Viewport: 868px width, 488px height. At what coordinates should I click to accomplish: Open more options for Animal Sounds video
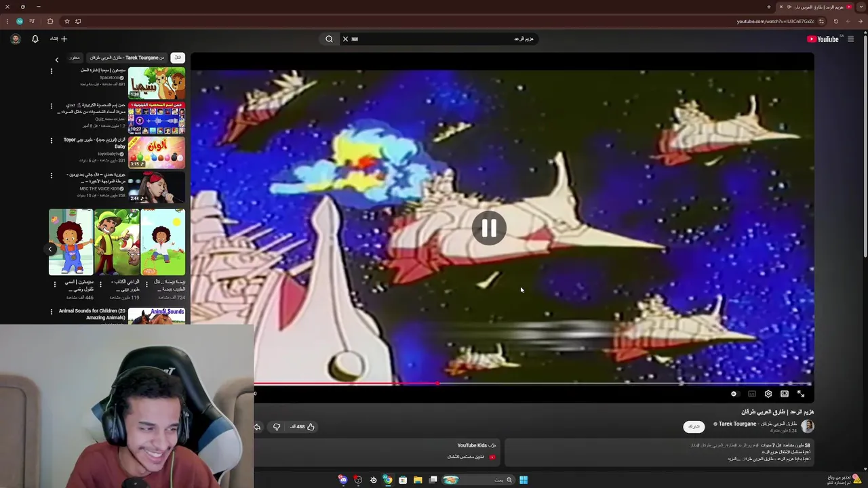(x=52, y=312)
